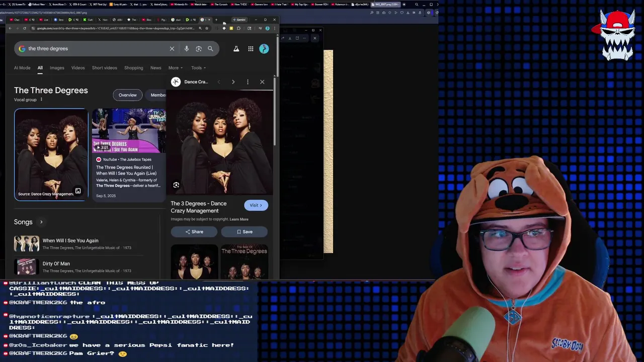The width and height of the screenshot is (644, 362).
Task: Open related image with three women thumbnail
Action: point(194,261)
